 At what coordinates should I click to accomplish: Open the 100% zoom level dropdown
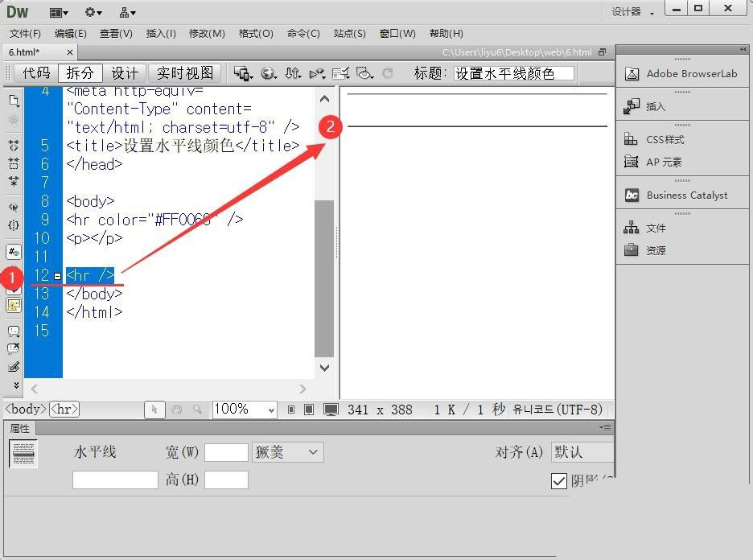pyautogui.click(x=245, y=410)
